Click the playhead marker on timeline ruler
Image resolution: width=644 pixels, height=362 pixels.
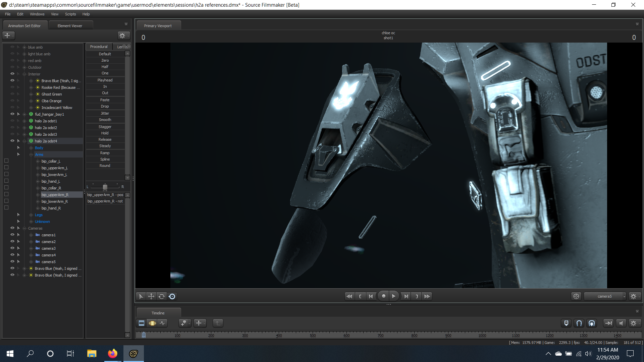(144, 335)
